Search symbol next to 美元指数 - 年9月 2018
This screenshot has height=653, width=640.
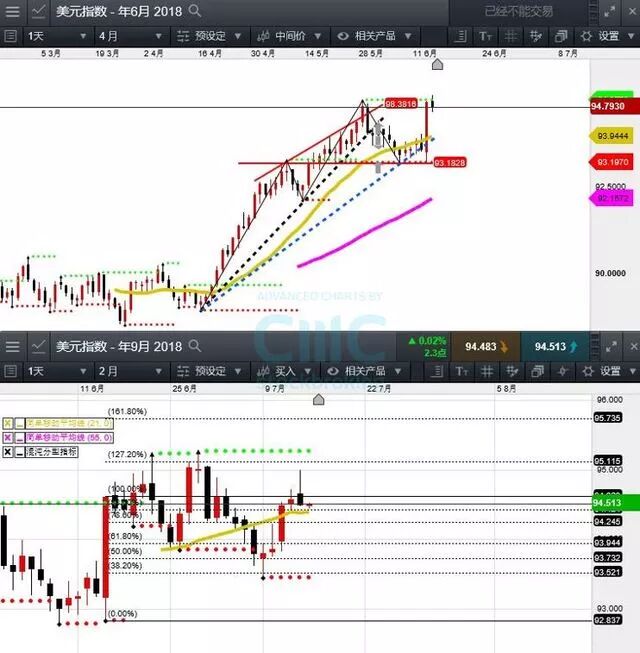[x=194, y=346]
